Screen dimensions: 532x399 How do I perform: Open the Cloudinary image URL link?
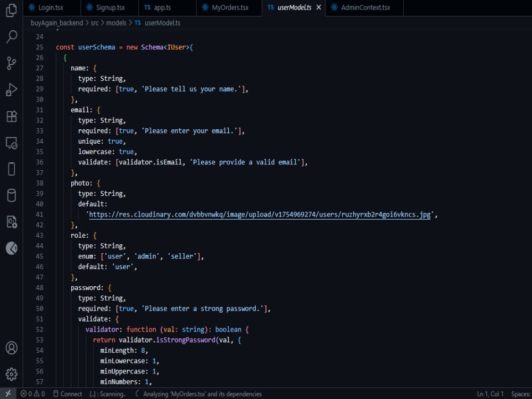(x=260, y=214)
